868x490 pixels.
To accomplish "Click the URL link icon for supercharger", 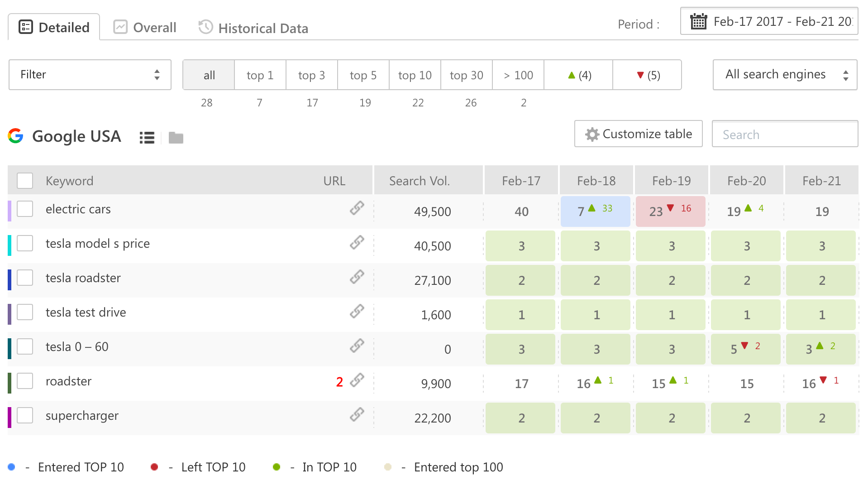I will tap(357, 414).
